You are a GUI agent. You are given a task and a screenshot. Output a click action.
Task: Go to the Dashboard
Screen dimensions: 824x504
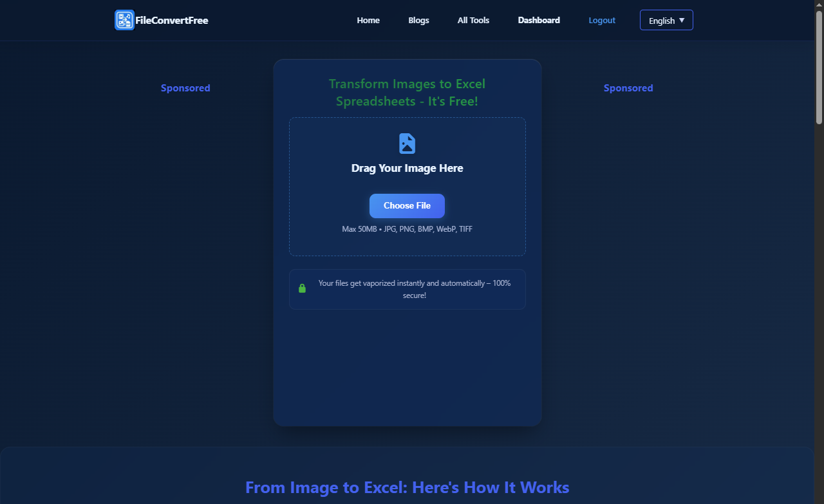point(539,20)
